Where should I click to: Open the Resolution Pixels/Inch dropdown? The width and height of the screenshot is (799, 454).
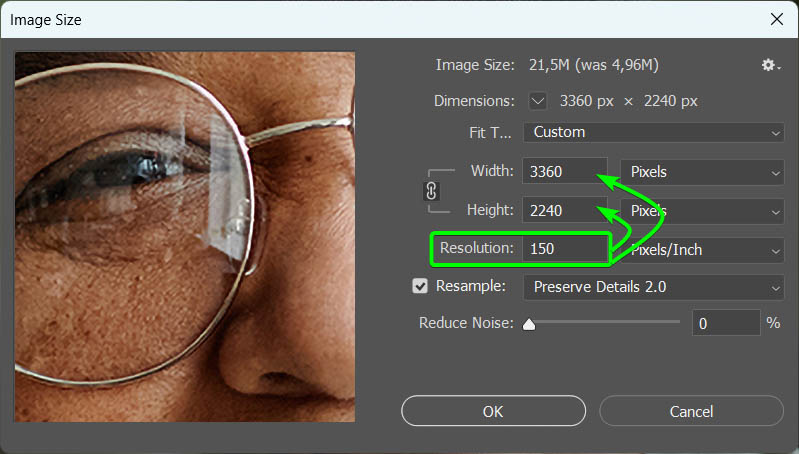coord(702,250)
